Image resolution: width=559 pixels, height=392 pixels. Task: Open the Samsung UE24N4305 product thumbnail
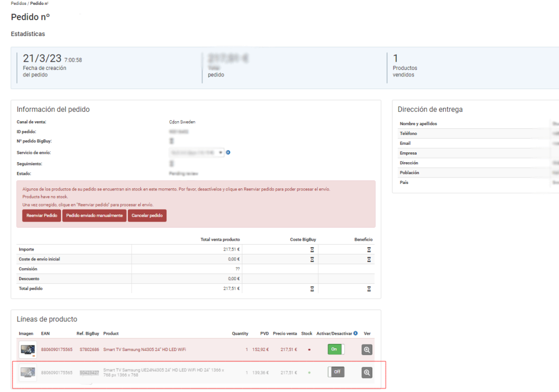(x=28, y=372)
